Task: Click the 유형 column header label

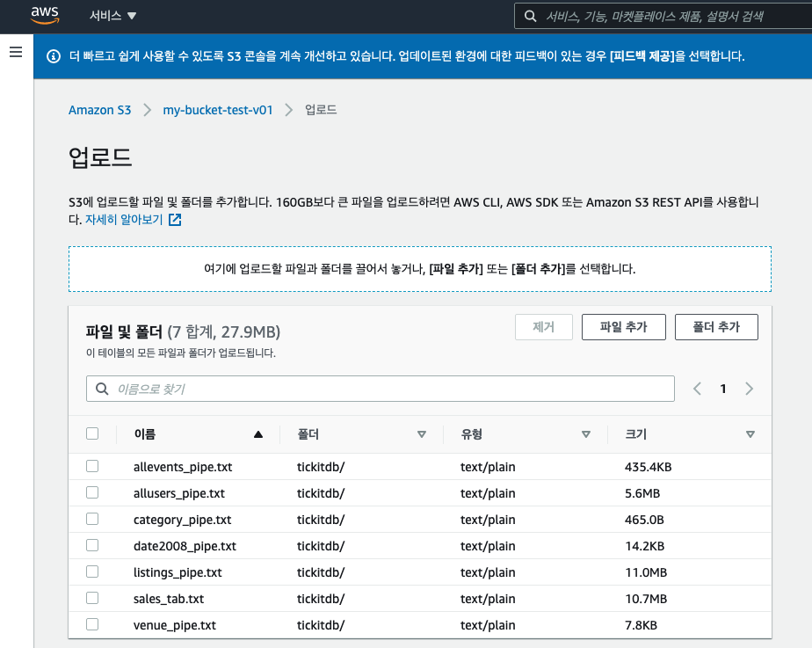Action: (472, 434)
